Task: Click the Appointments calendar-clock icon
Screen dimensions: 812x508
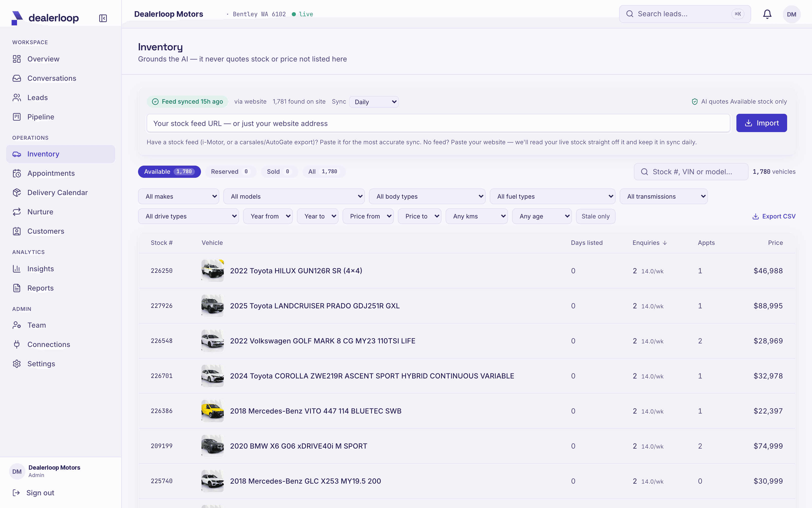Action: pyautogui.click(x=17, y=173)
